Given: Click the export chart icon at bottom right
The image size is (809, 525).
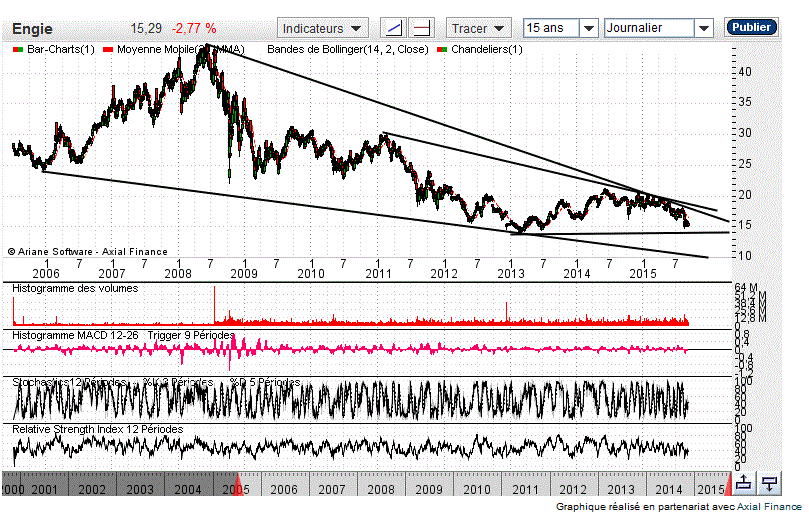Looking at the screenshot, I should 743,484.
